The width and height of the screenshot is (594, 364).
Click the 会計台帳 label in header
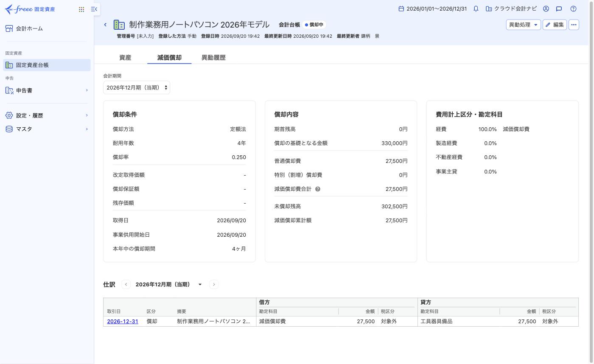click(x=289, y=25)
